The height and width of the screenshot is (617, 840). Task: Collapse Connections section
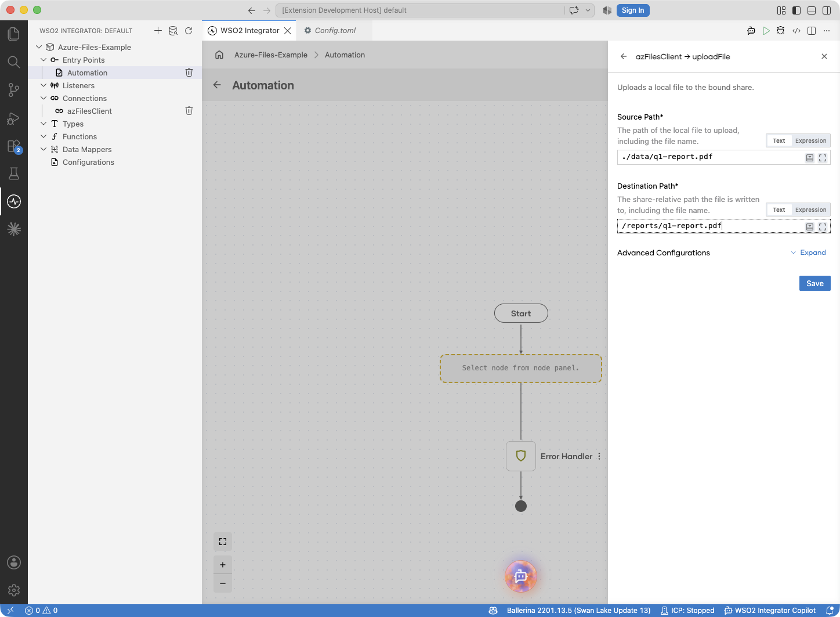[44, 98]
